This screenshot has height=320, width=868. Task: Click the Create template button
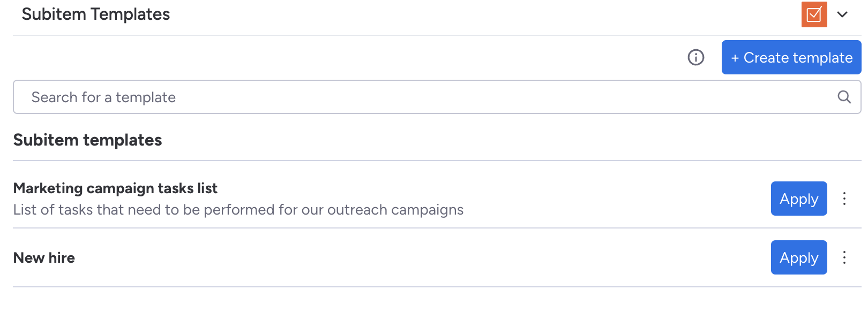click(x=791, y=57)
